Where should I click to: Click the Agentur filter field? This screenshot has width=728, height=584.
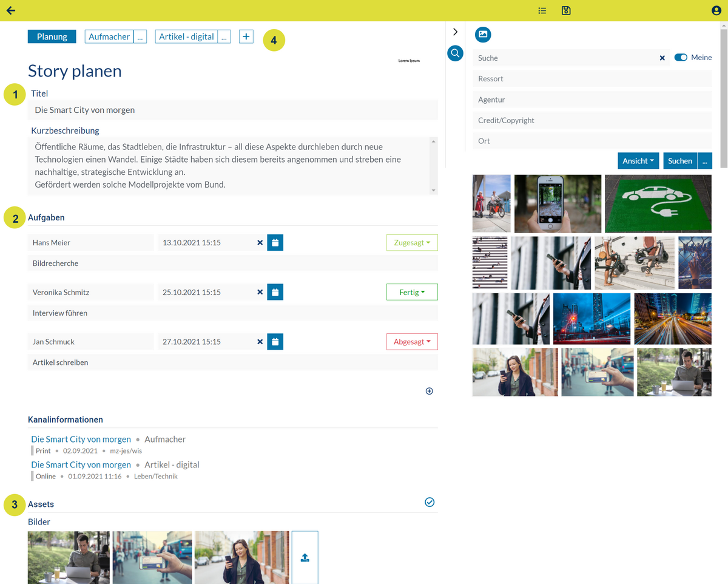(x=592, y=100)
